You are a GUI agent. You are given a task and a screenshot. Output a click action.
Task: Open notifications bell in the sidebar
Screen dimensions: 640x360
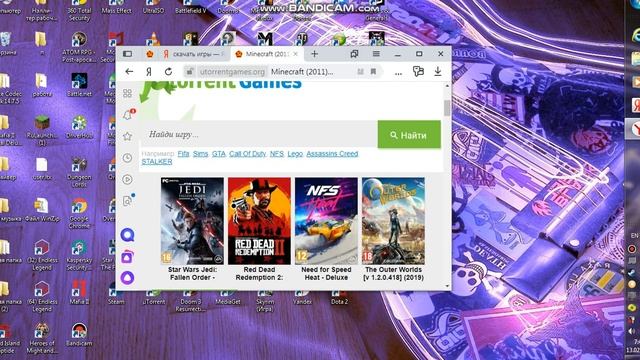(x=128, y=115)
